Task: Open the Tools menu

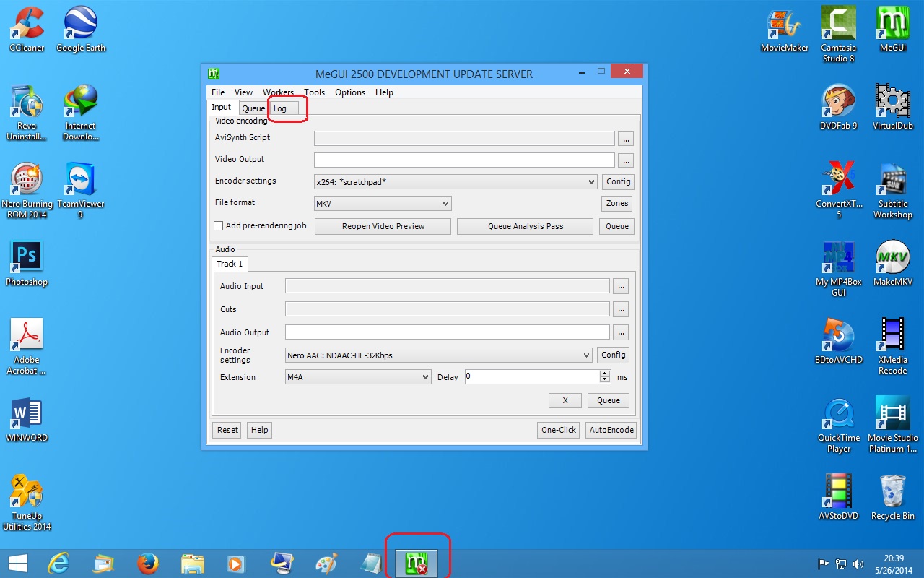Action: (314, 92)
